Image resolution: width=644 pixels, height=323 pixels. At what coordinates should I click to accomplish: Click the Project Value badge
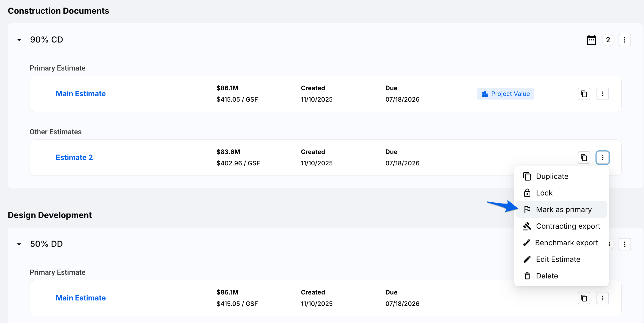pyautogui.click(x=505, y=94)
